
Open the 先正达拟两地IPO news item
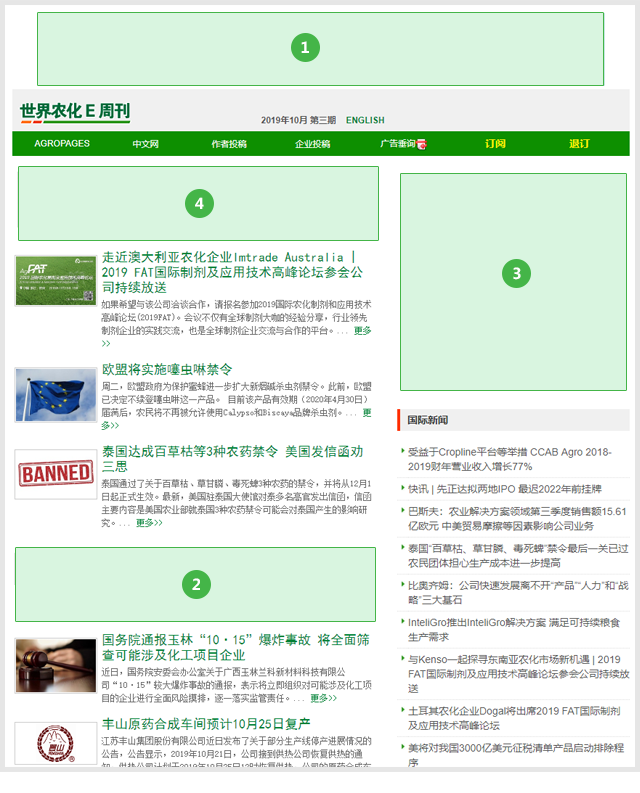tap(505, 489)
